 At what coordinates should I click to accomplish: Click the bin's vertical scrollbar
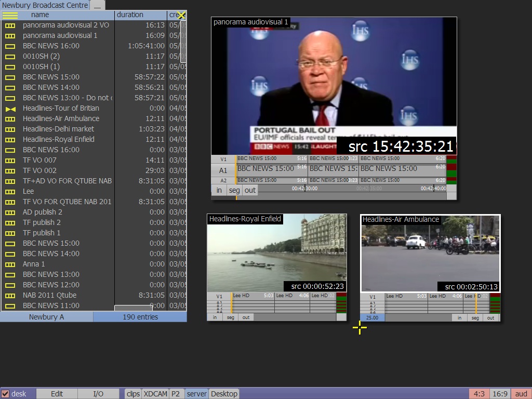183,42
